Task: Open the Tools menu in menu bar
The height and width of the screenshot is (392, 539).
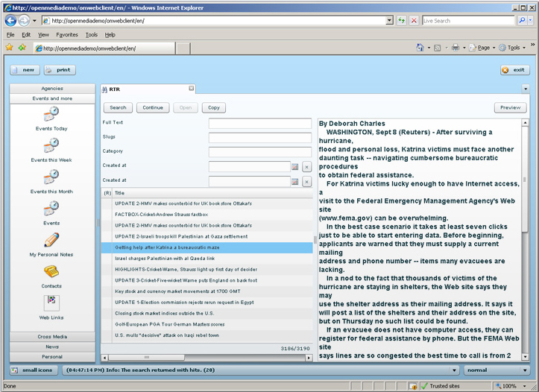Action: pos(91,34)
